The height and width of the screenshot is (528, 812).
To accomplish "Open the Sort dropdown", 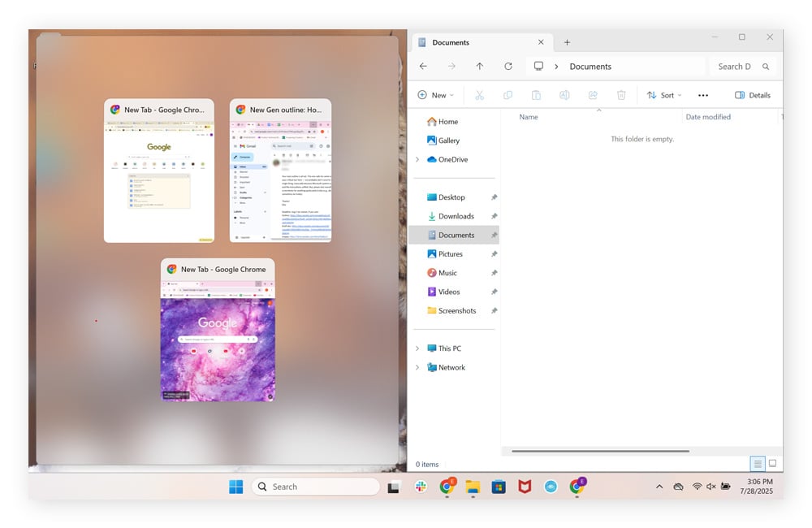I will pos(664,95).
